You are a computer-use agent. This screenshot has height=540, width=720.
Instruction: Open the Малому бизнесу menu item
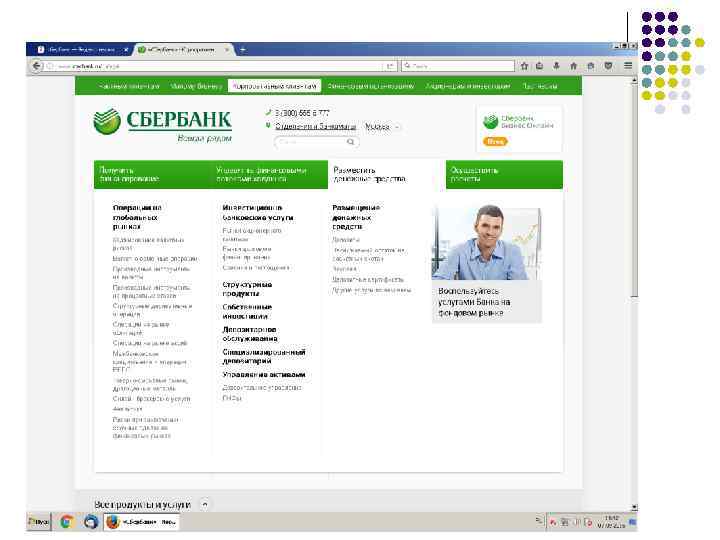pos(196,86)
